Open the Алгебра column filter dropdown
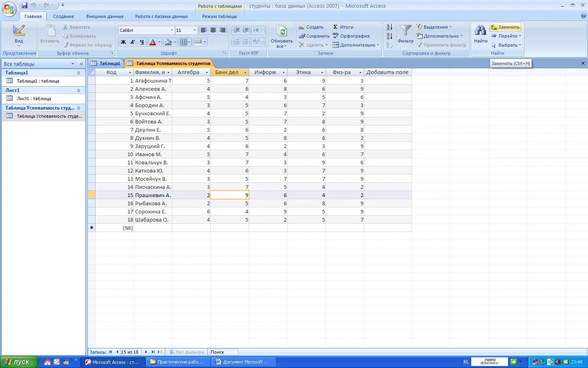 [x=207, y=72]
